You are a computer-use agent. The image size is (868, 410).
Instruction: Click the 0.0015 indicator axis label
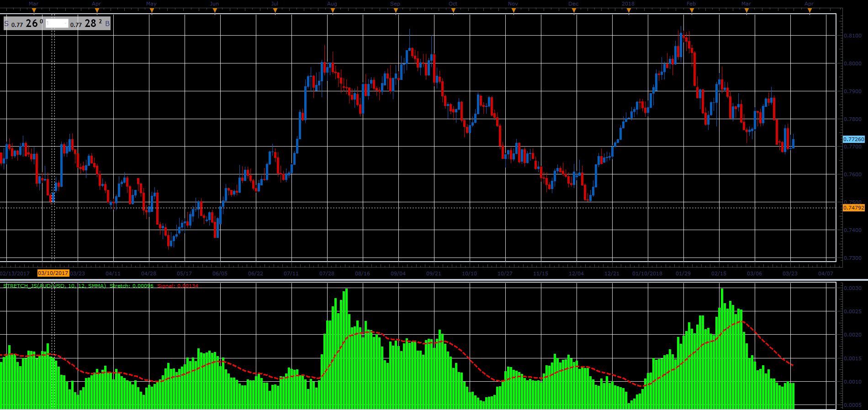click(852, 358)
